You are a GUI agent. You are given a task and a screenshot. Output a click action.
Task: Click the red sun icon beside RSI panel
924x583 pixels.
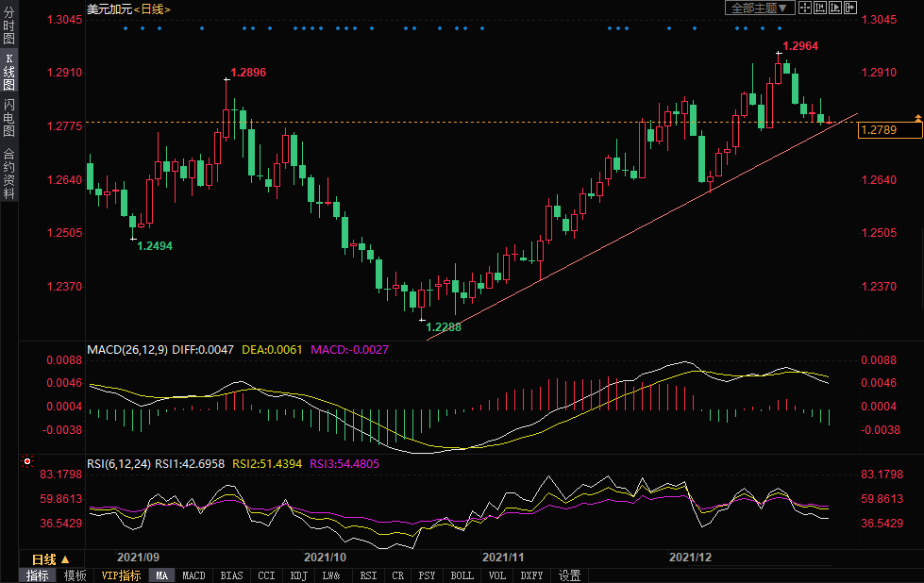coord(27,462)
